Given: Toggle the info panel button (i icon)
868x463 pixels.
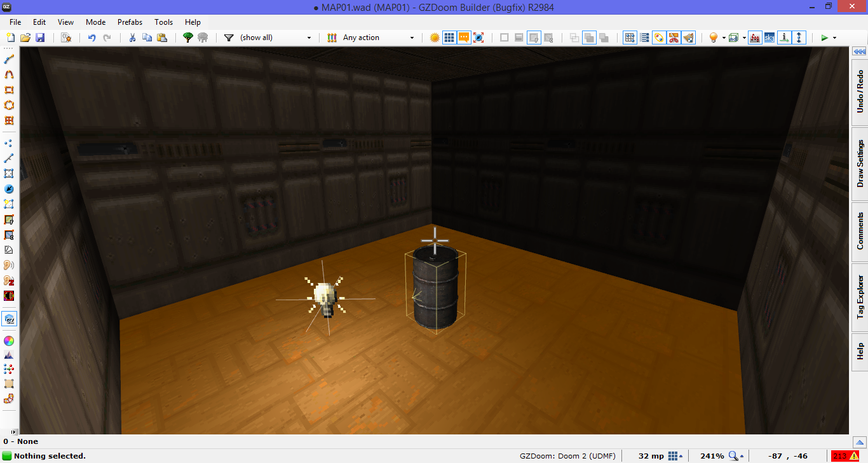Looking at the screenshot, I should pos(785,38).
